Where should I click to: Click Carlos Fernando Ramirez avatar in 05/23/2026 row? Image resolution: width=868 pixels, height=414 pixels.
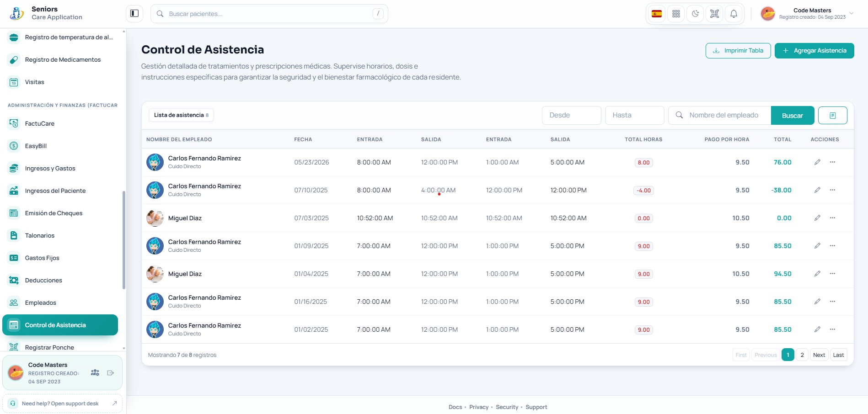[x=155, y=162]
